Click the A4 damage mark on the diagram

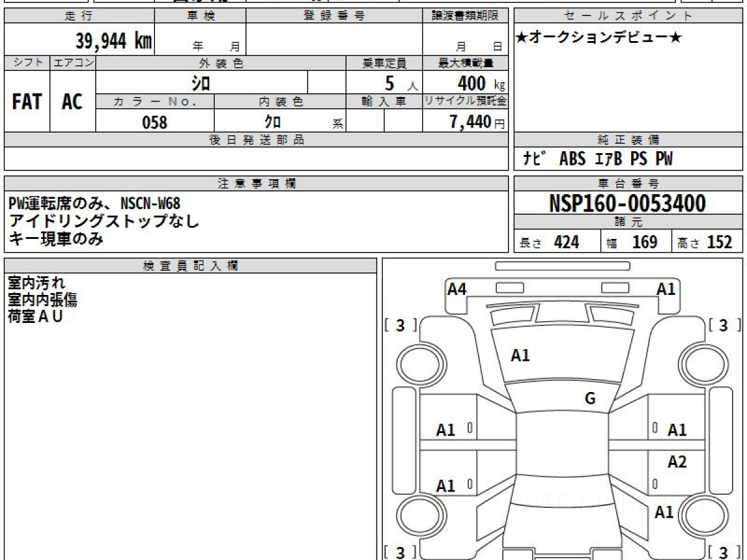click(457, 288)
